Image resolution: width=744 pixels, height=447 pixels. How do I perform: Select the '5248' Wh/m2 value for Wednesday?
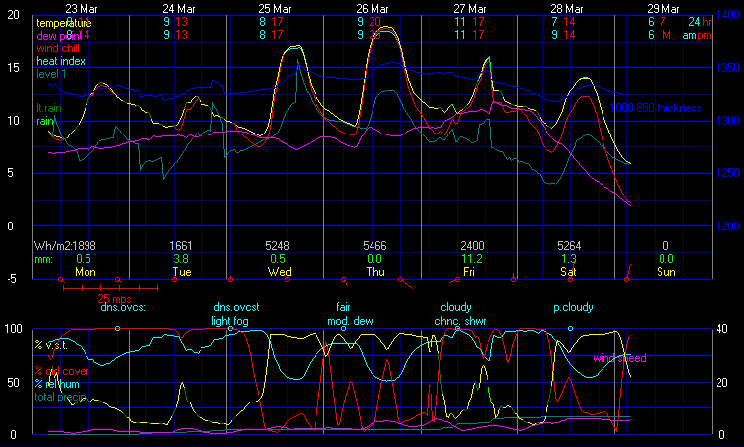[x=278, y=246]
